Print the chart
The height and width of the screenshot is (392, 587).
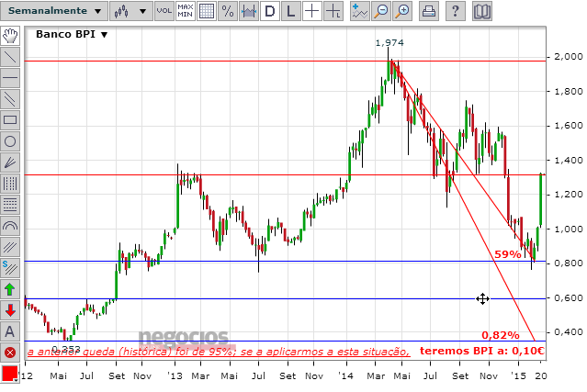pyautogui.click(x=429, y=11)
